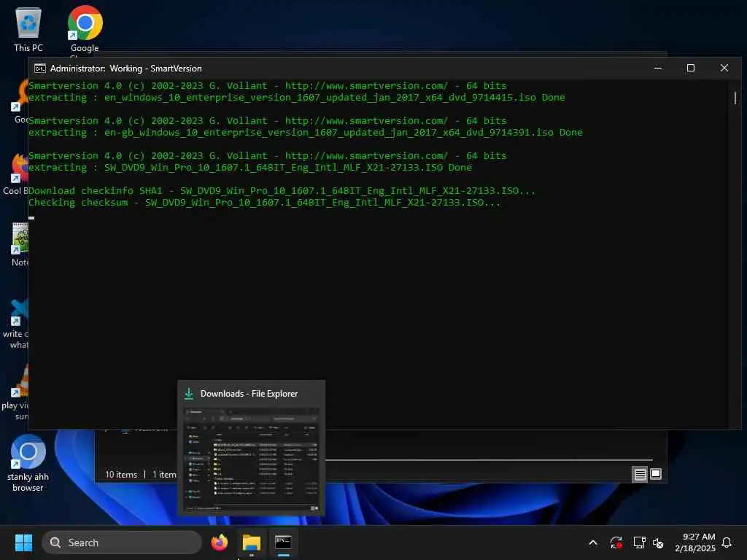Click the muted volume tray icon
The width and height of the screenshot is (747, 560).
[x=658, y=542]
